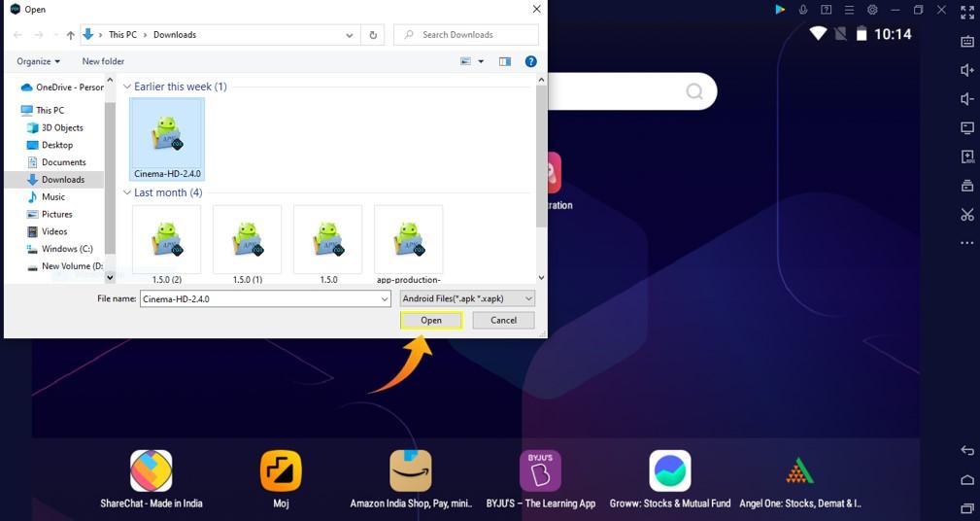Click the navigation pane scrollbar
980x521 pixels.
click(111, 178)
